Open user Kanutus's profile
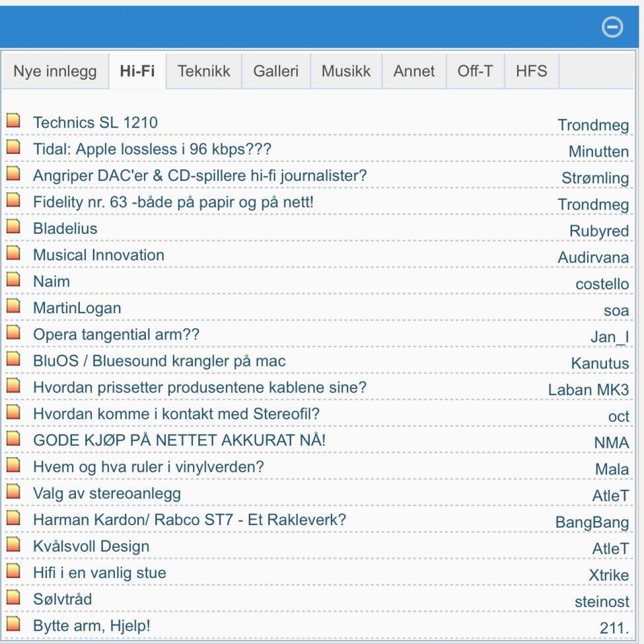The height and width of the screenshot is (644, 644). (600, 363)
